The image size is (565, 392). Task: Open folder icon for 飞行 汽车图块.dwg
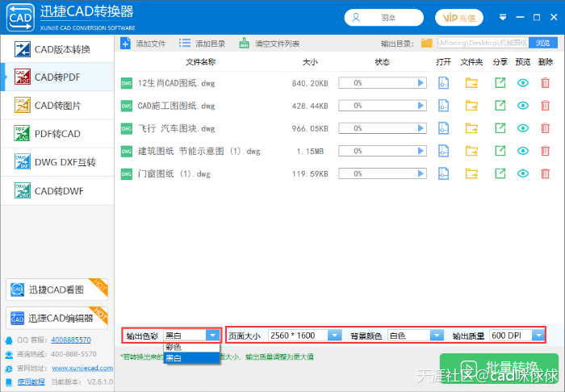471,128
